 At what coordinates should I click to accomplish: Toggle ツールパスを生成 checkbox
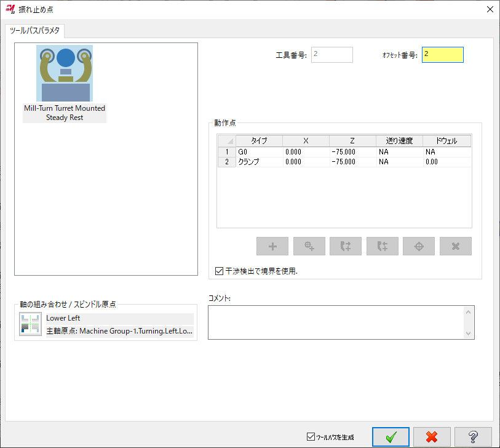pos(311,436)
